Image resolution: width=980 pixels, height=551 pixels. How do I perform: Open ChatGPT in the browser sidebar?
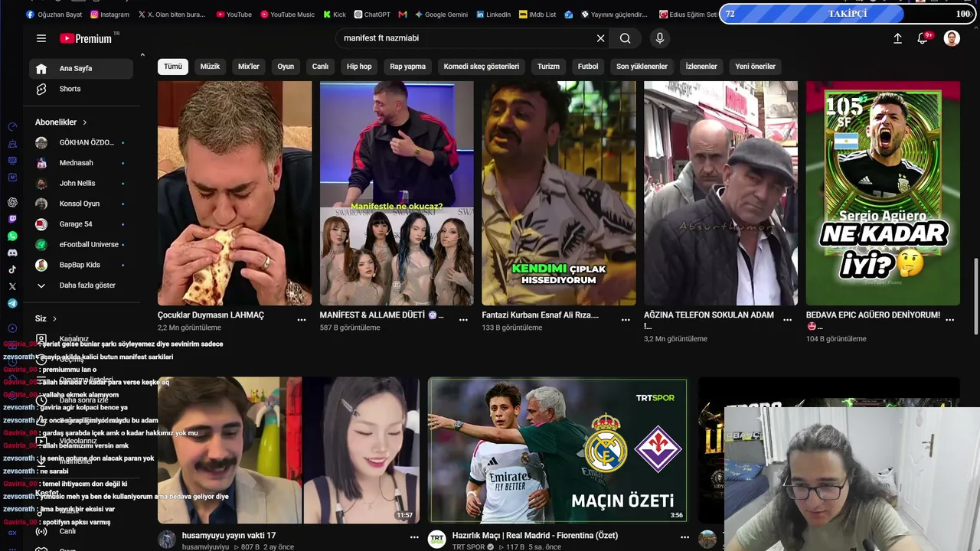click(12, 202)
